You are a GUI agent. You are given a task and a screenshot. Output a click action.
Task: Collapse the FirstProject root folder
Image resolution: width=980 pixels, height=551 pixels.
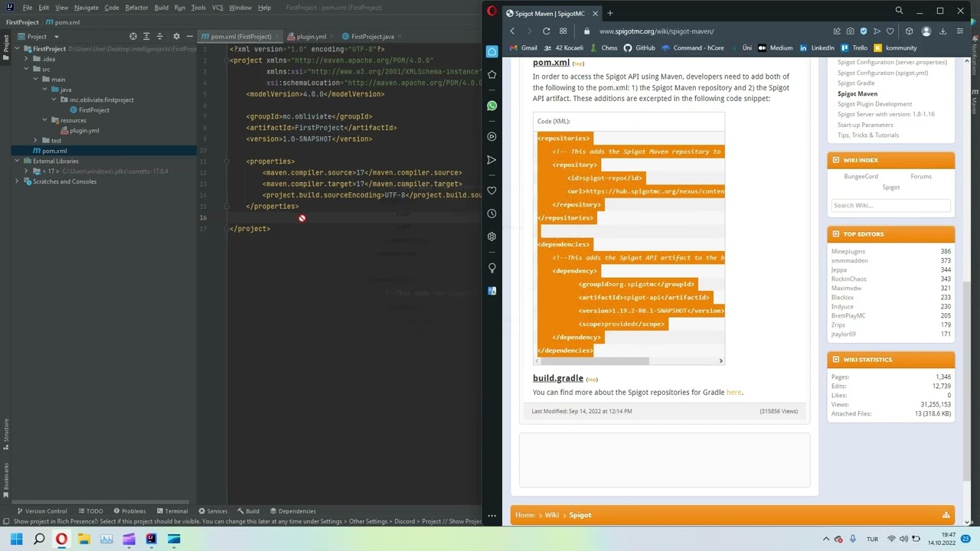coord(17,49)
